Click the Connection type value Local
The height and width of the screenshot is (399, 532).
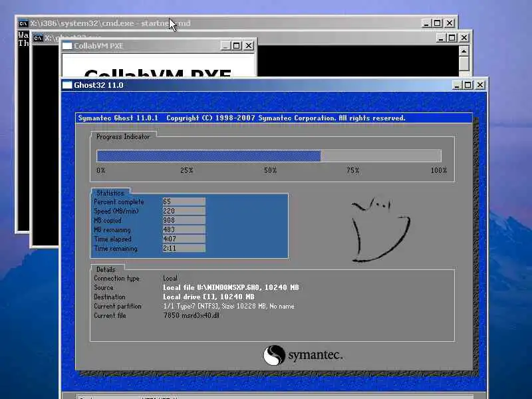pyautogui.click(x=170, y=278)
